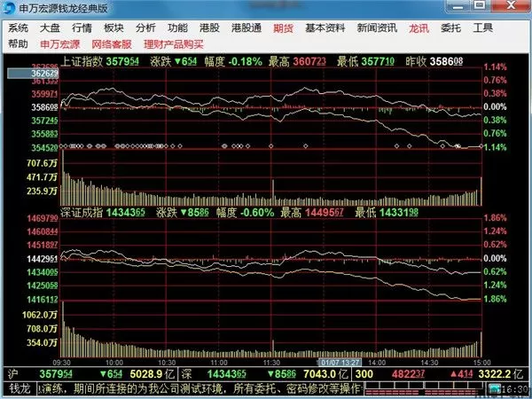Screen dimensions: 532x399
Task: Open the 理财产品购买 link
Action: [x=174, y=44]
